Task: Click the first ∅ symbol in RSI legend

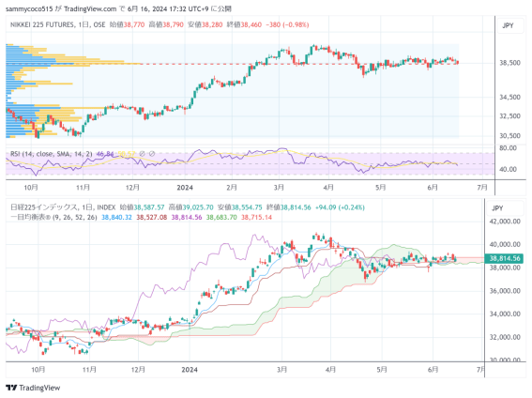Action: 143,154
